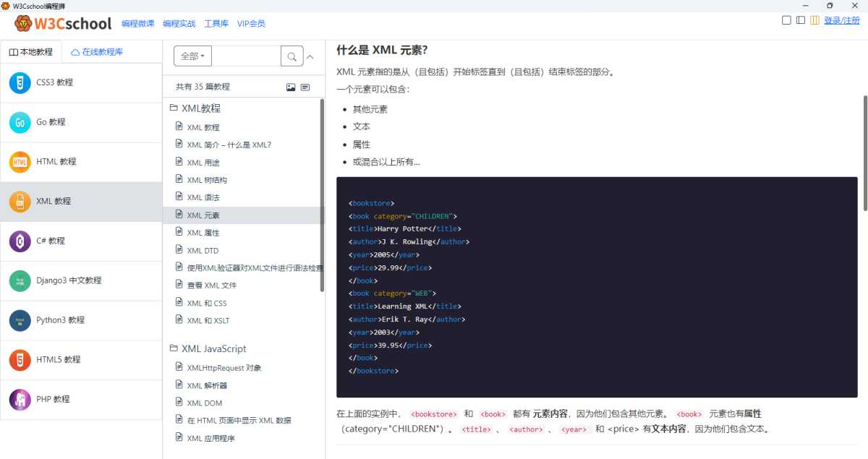
Task: Switch to the 在线教程库 tab
Action: 97,52
